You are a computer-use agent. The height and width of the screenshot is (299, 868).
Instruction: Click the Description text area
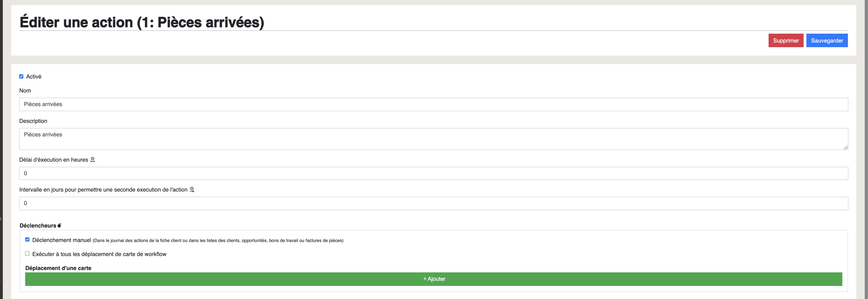pos(433,139)
